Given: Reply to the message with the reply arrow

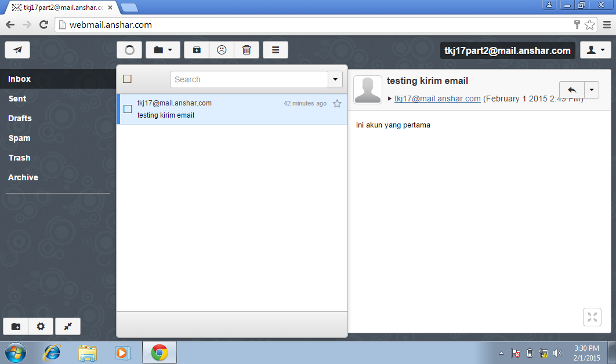Looking at the screenshot, I should pyautogui.click(x=571, y=90).
